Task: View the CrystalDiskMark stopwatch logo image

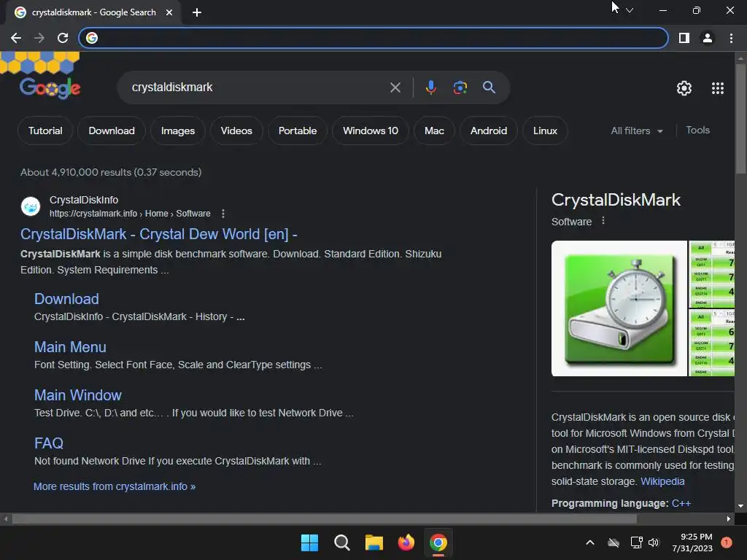Action: [x=619, y=308]
